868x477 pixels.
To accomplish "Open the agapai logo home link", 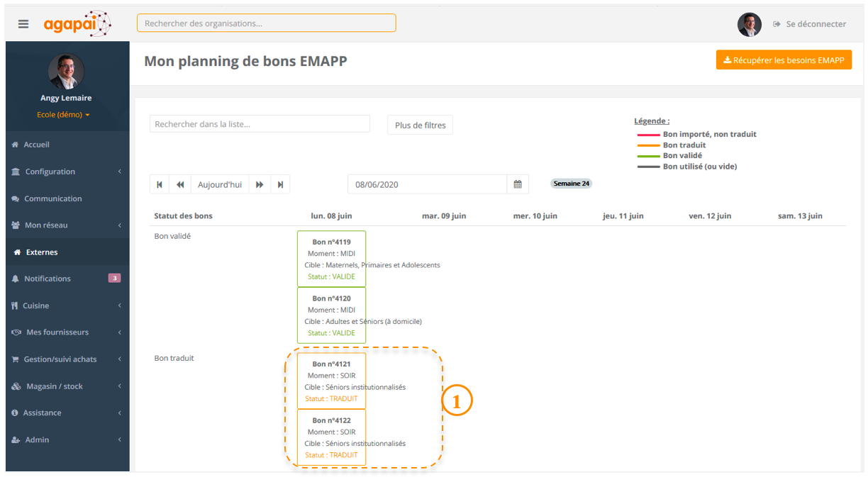I will click(x=77, y=23).
